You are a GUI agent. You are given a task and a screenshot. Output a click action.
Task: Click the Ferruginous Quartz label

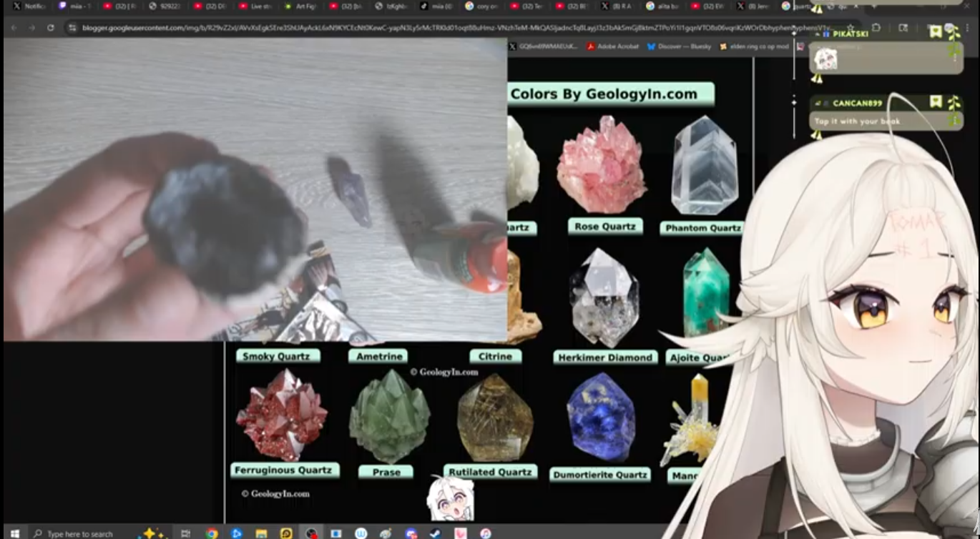pyautogui.click(x=284, y=470)
